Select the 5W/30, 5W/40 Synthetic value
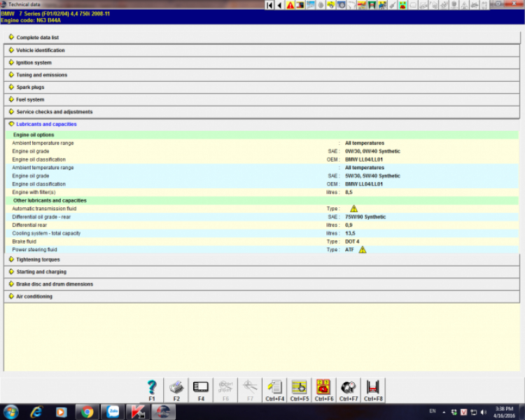 coord(372,176)
